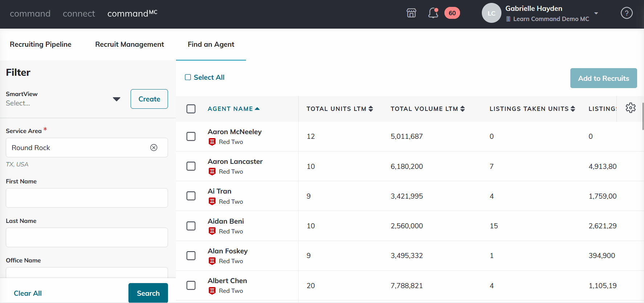This screenshot has height=303, width=644.
Task: Clear the Round Rock service area
Action: tap(154, 148)
